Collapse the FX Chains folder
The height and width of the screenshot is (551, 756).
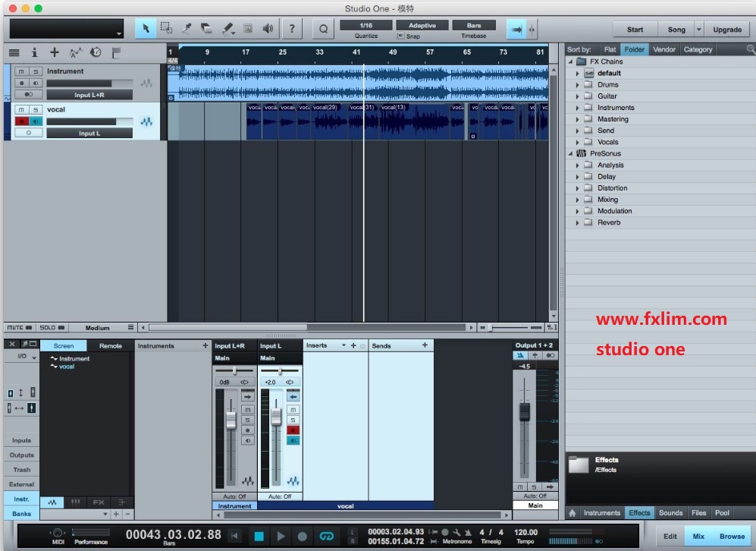(570, 61)
